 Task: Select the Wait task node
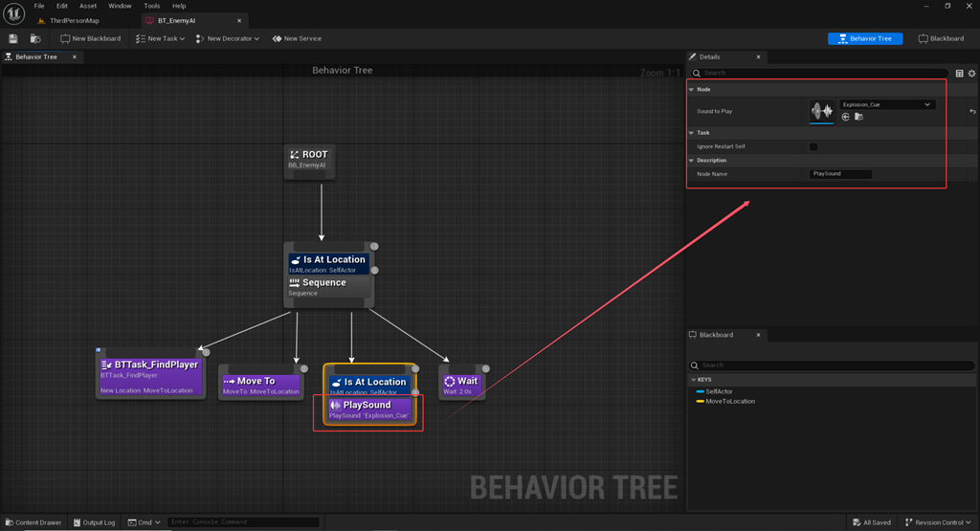pyautogui.click(x=462, y=385)
